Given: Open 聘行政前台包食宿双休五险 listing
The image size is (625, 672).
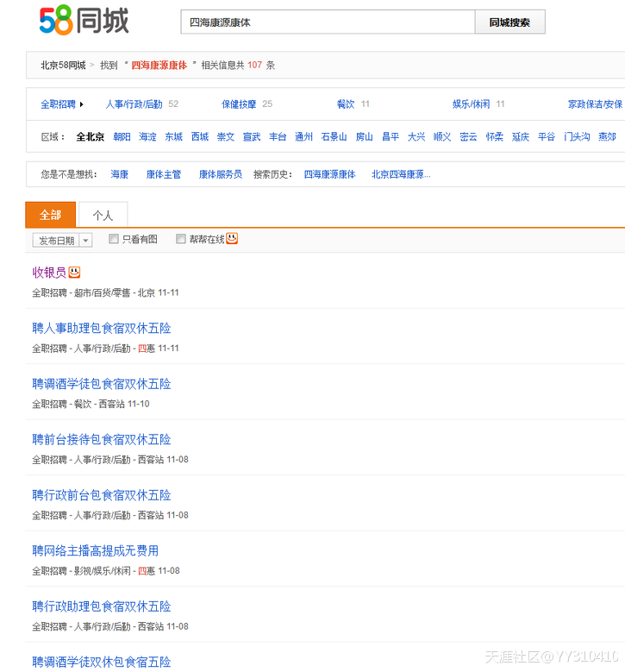Looking at the screenshot, I should coord(102,495).
